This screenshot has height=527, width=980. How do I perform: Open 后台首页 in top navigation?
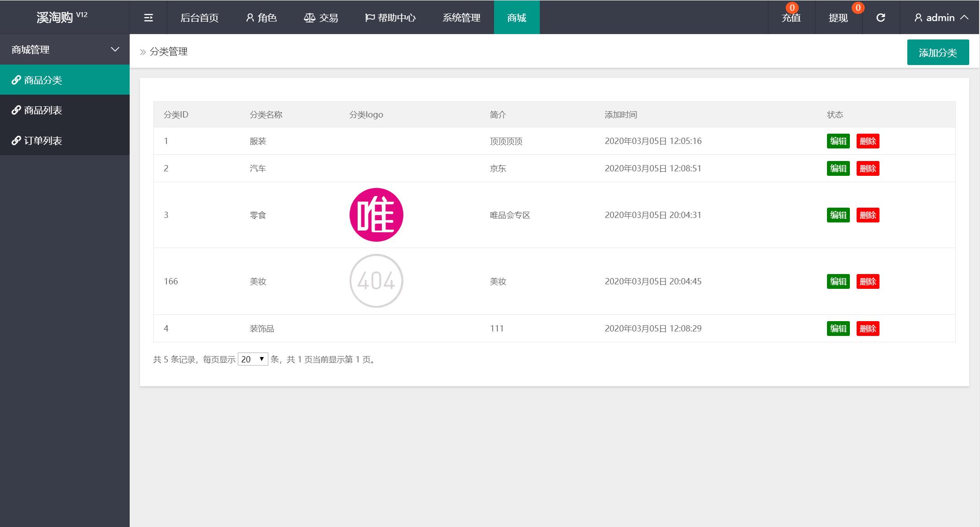point(199,17)
